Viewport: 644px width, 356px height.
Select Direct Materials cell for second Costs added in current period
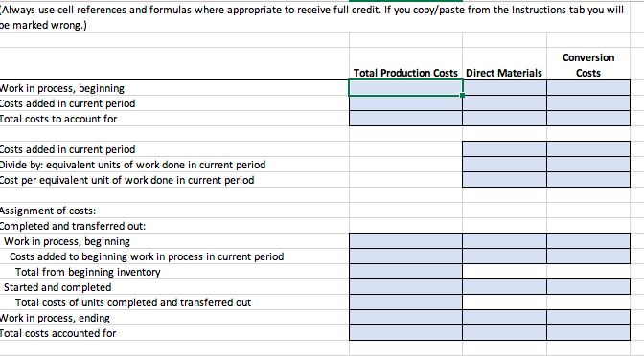point(504,149)
